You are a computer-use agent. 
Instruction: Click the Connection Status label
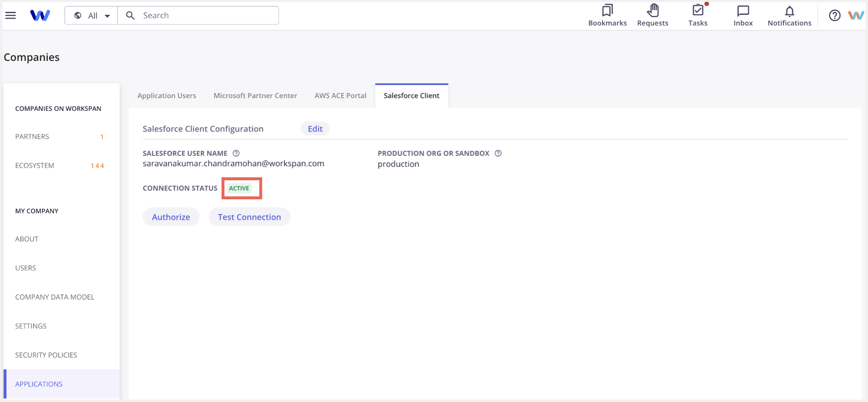pyautogui.click(x=180, y=188)
